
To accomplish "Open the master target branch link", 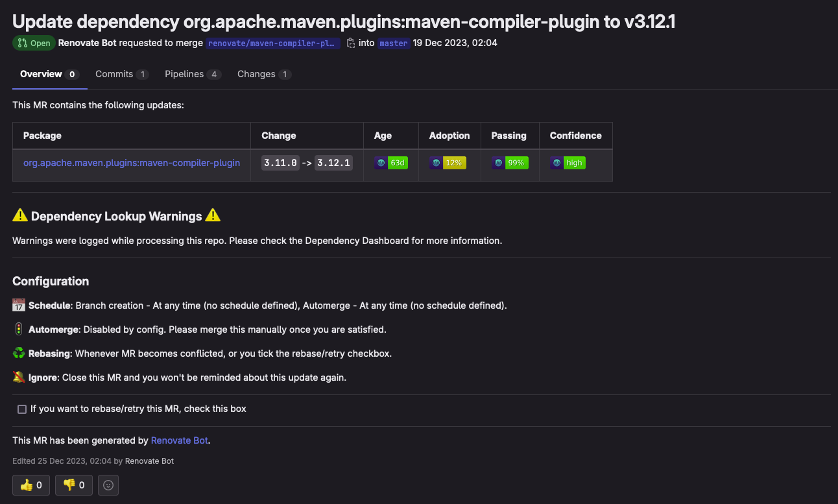I will [x=393, y=43].
